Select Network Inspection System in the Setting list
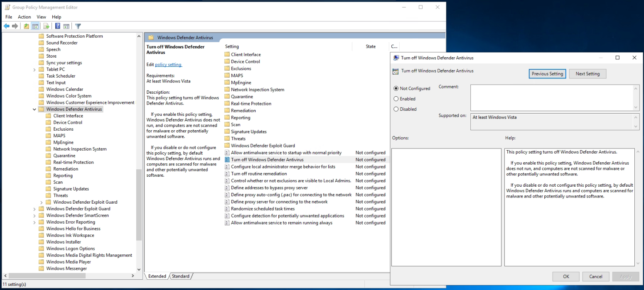Image resolution: width=644 pixels, height=290 pixels. (258, 90)
